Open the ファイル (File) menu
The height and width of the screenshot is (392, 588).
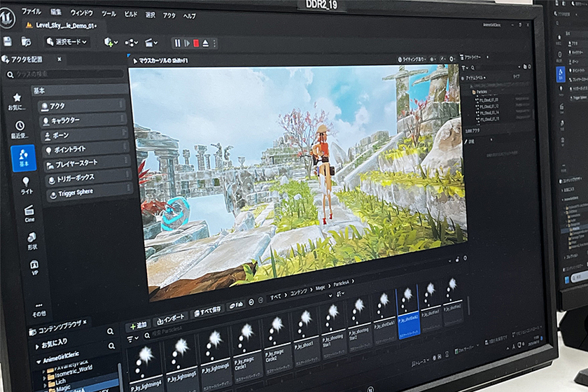[x=31, y=12]
